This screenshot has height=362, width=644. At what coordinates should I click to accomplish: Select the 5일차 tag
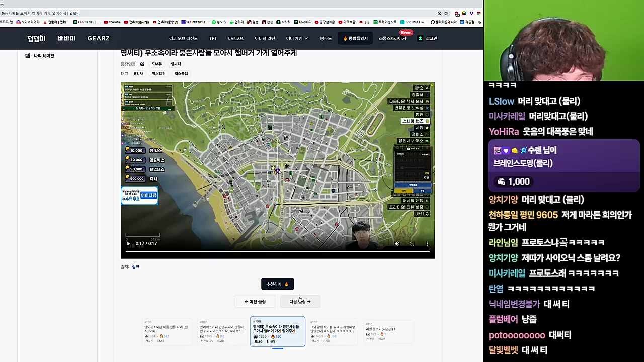point(138,74)
